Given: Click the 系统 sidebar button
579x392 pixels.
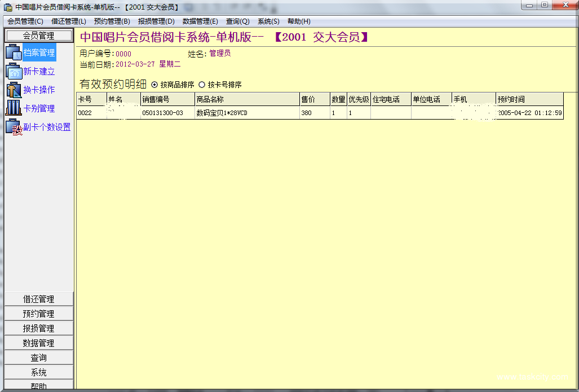Looking at the screenshot, I should pos(38,372).
